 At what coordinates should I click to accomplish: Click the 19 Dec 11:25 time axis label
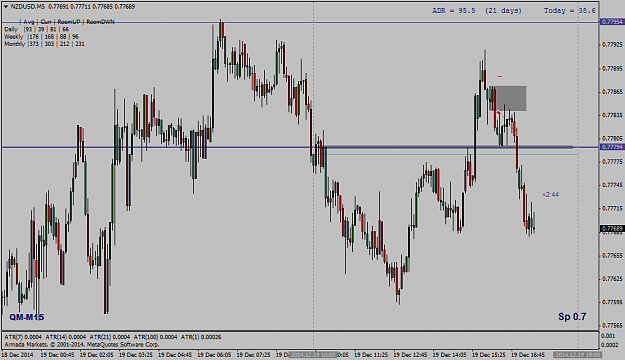click(371, 354)
